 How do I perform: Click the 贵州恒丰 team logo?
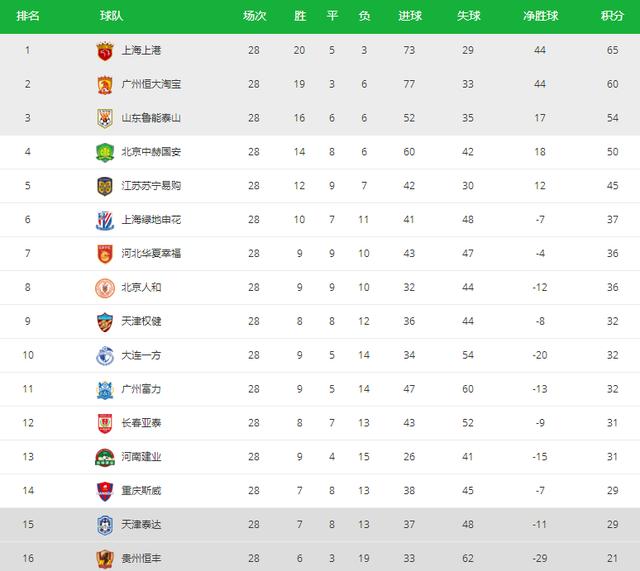[x=105, y=558]
